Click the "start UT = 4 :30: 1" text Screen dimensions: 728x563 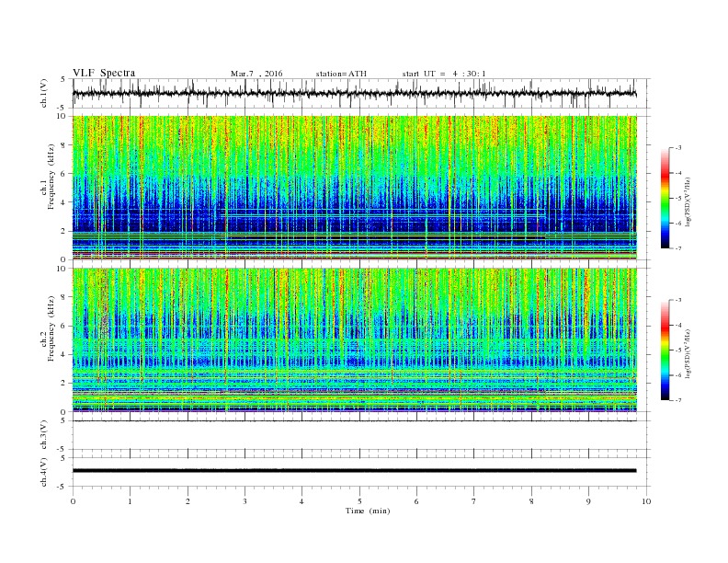444,74
